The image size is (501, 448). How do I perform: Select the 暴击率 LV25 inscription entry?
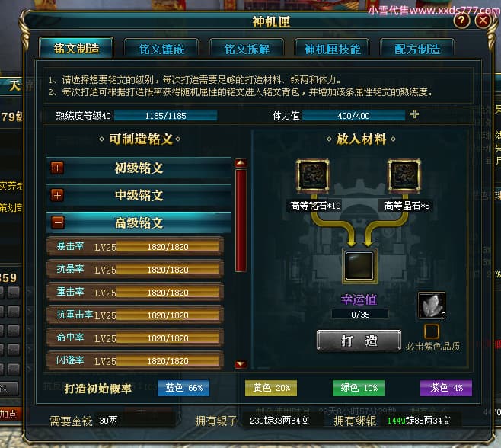click(136, 246)
